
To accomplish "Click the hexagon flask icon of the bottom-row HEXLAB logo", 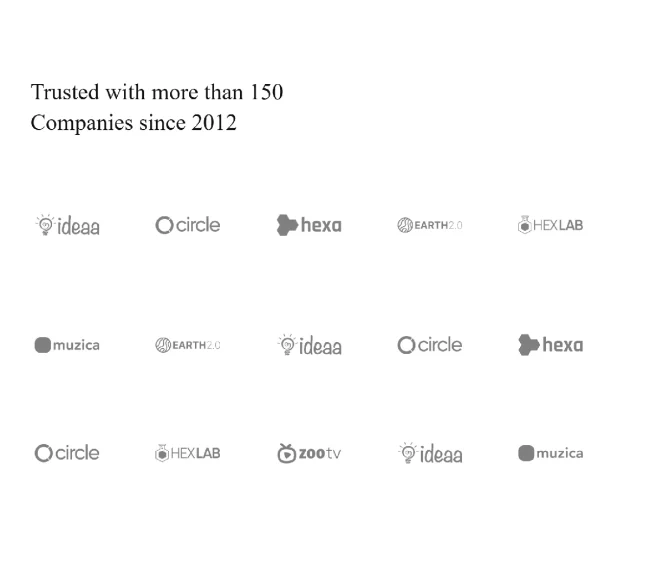I will pyautogui.click(x=161, y=453).
